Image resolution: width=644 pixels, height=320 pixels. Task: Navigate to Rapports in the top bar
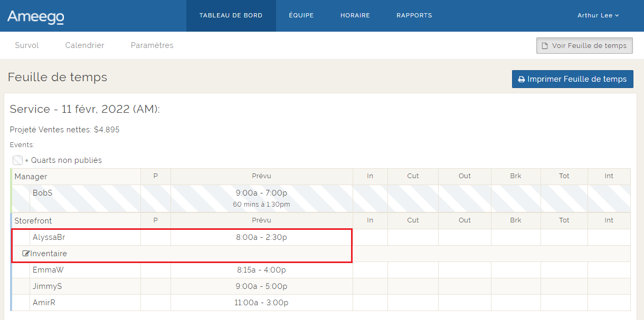tap(414, 16)
